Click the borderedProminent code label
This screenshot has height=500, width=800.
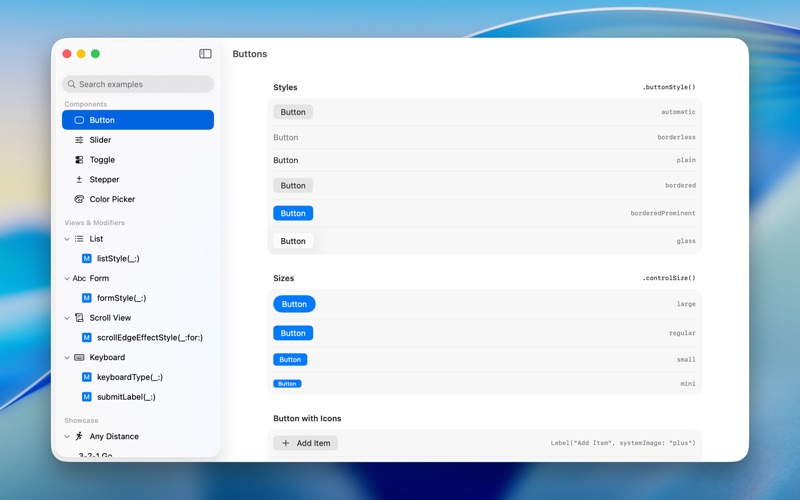(x=663, y=213)
